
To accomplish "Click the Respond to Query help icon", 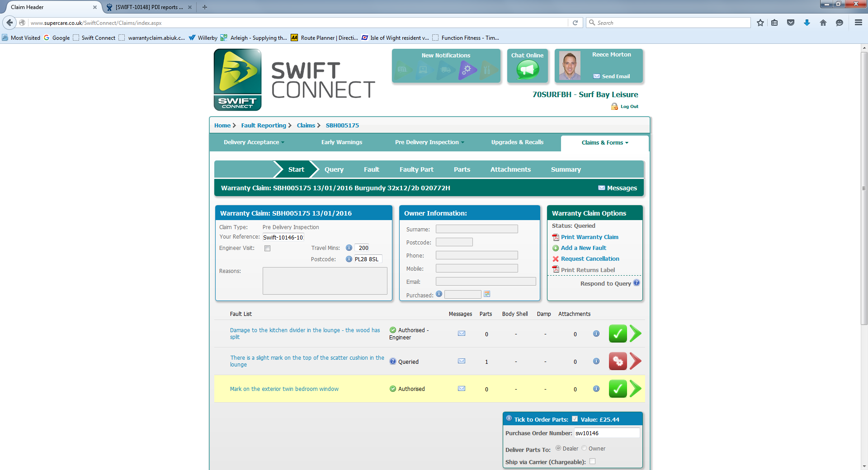I will click(637, 283).
